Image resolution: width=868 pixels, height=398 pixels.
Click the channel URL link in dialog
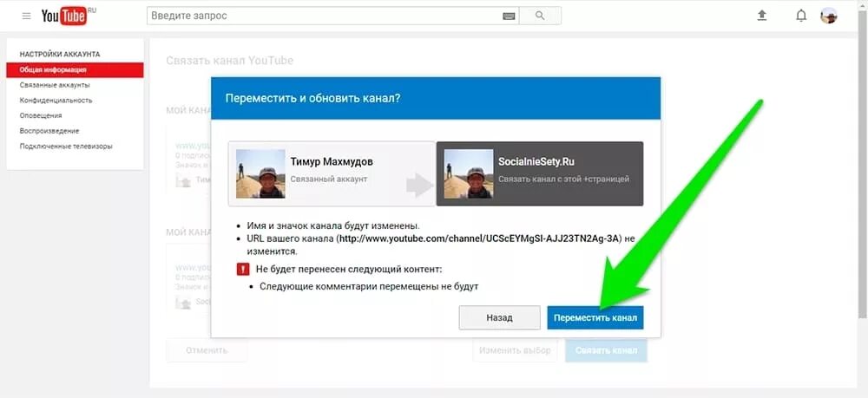[480, 238]
